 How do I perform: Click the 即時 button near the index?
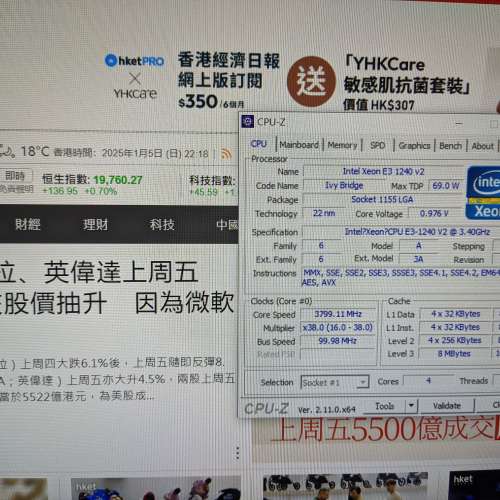coord(15,175)
